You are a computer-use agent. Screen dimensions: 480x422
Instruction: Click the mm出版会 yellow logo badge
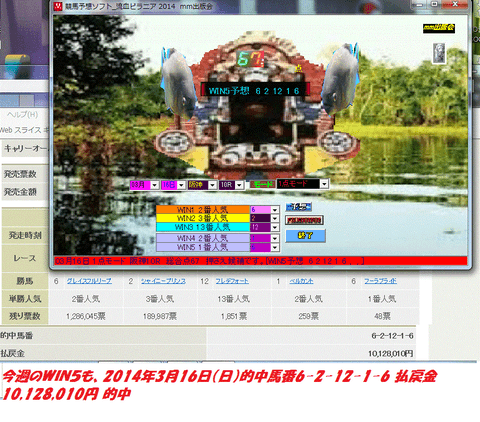click(439, 28)
